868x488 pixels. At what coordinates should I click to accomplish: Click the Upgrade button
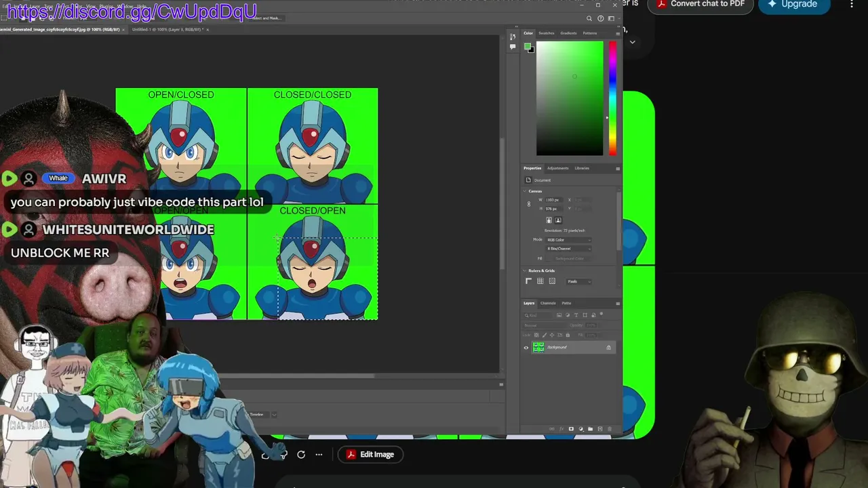click(793, 4)
